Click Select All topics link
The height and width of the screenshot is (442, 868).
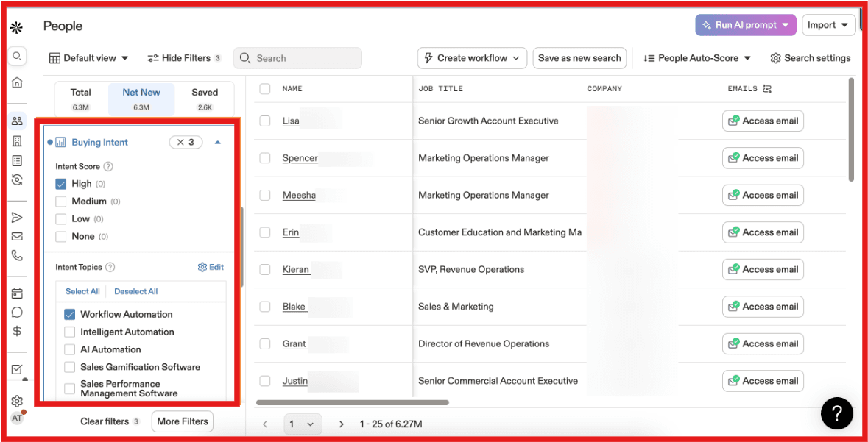[x=82, y=291]
